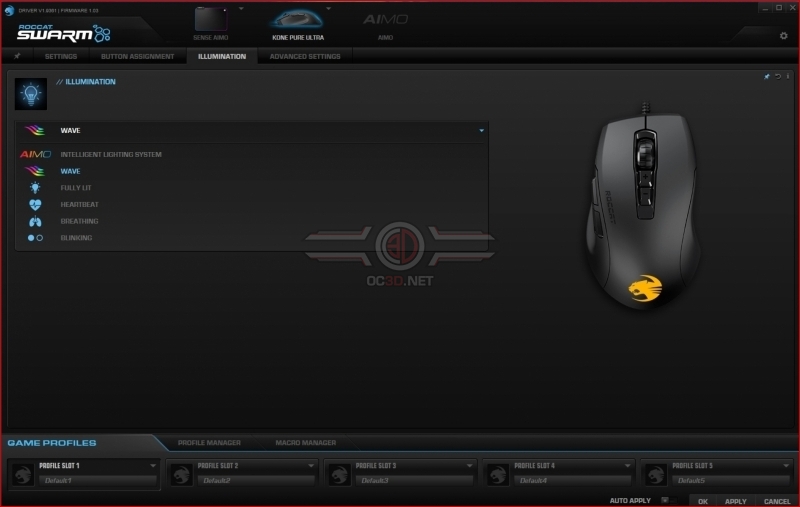Viewport: 800px width, 507px height.
Task: Click the pin icon beside Settings tab
Action: coord(17,56)
